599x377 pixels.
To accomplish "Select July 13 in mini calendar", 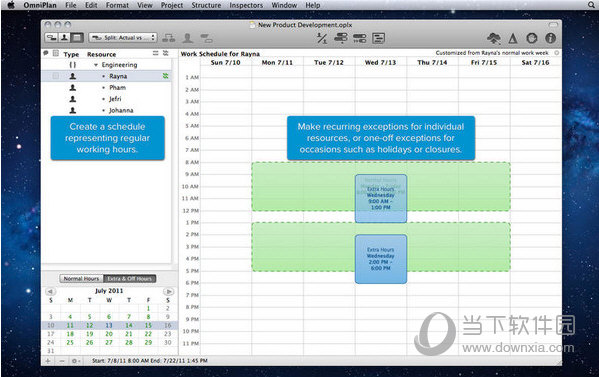I will click(109, 325).
